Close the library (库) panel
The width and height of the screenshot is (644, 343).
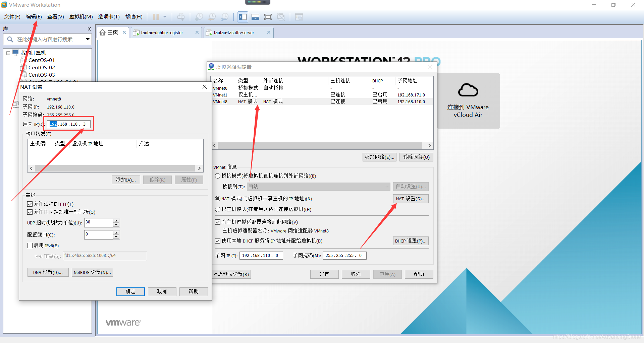pyautogui.click(x=89, y=29)
